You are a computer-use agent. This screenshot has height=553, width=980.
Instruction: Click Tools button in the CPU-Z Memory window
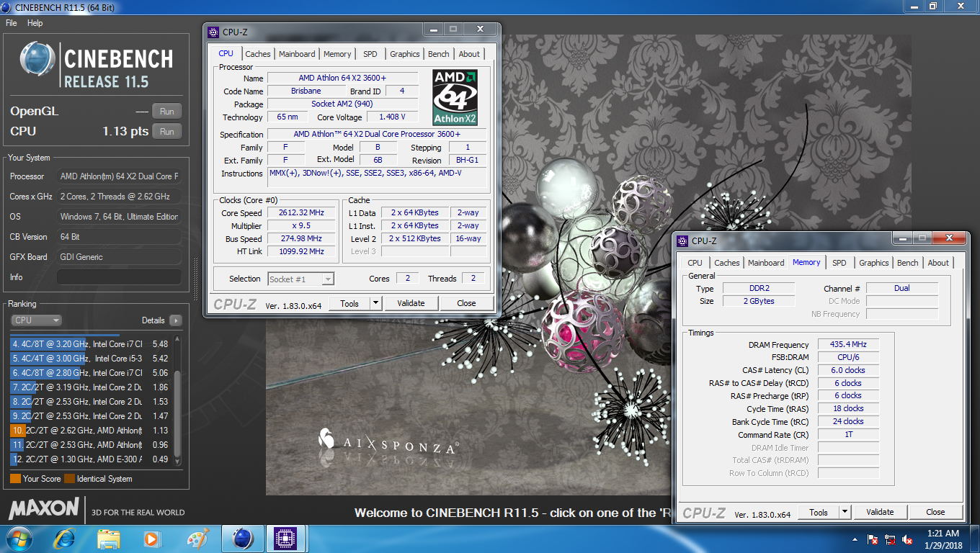pyautogui.click(x=819, y=512)
